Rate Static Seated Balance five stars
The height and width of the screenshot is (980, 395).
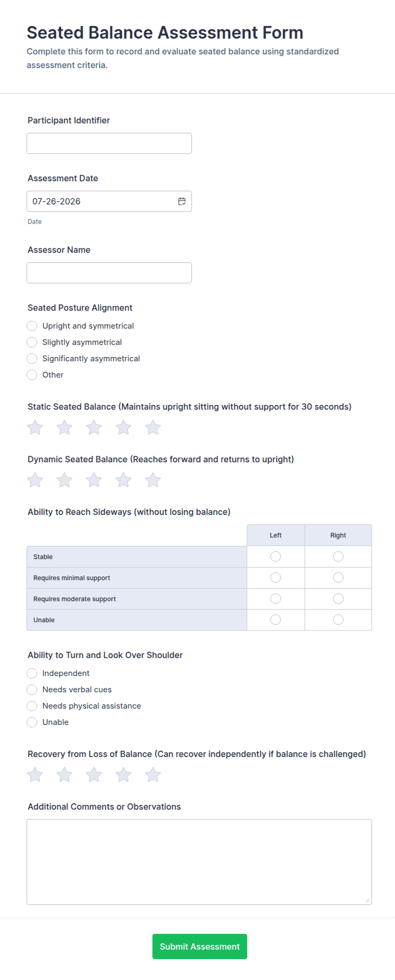pyautogui.click(x=153, y=427)
